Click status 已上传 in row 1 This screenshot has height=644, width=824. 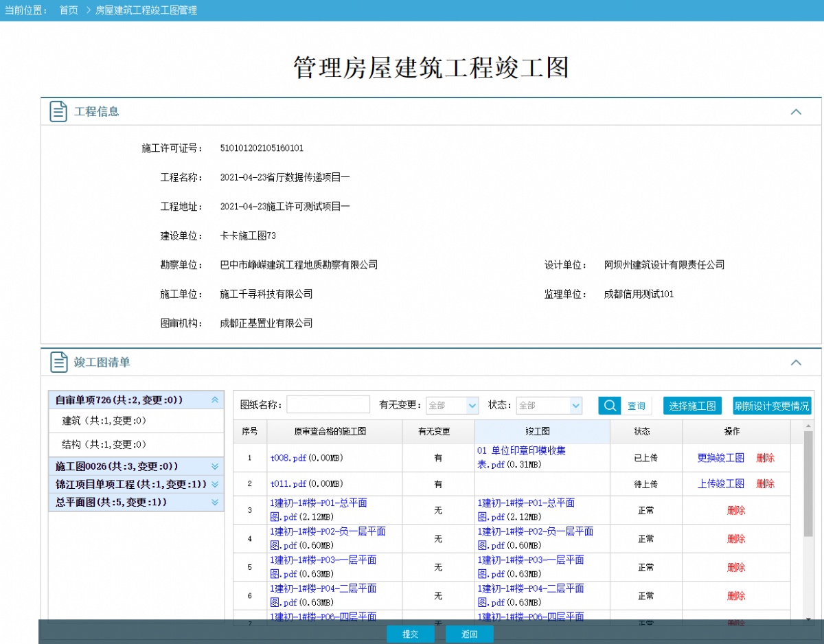coord(646,458)
